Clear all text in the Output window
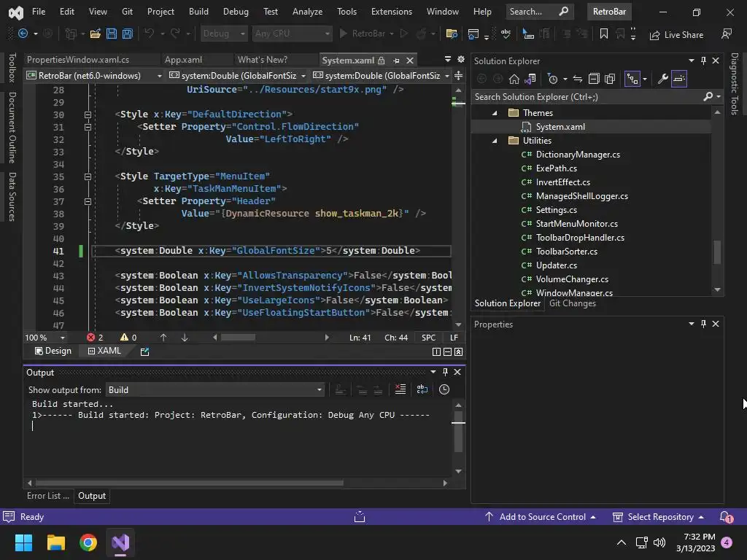Image resolution: width=747 pixels, height=560 pixels. click(x=400, y=389)
